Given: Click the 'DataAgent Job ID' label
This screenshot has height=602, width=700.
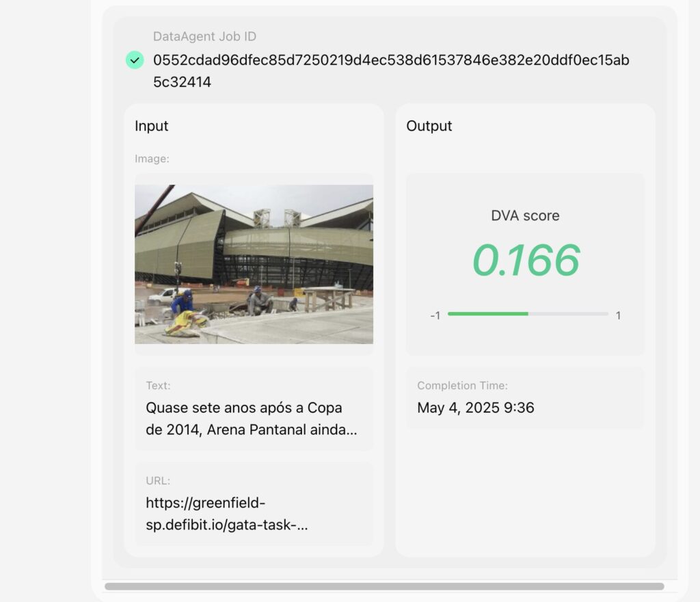Looking at the screenshot, I should pos(204,37).
